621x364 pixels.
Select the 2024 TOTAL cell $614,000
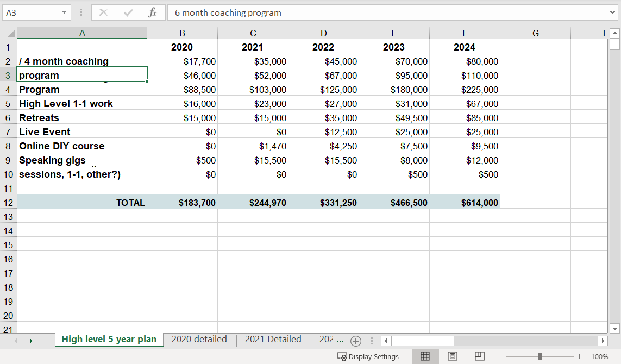click(465, 203)
